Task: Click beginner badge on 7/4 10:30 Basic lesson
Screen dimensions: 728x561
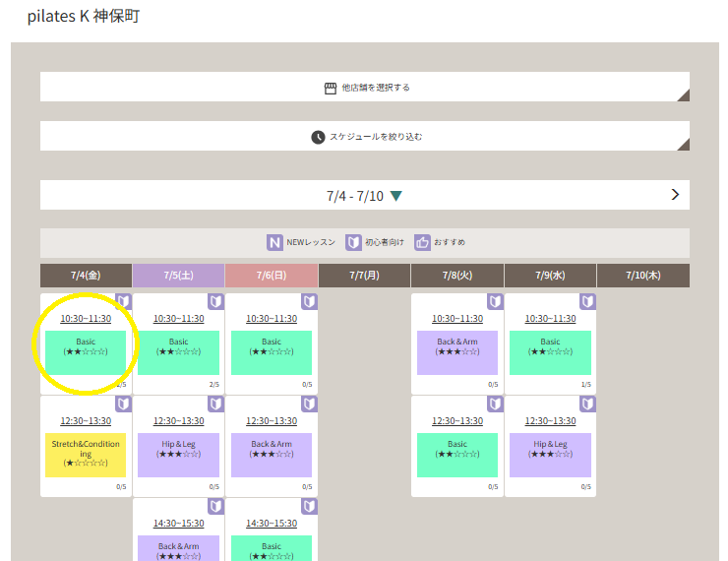Action: (x=123, y=301)
